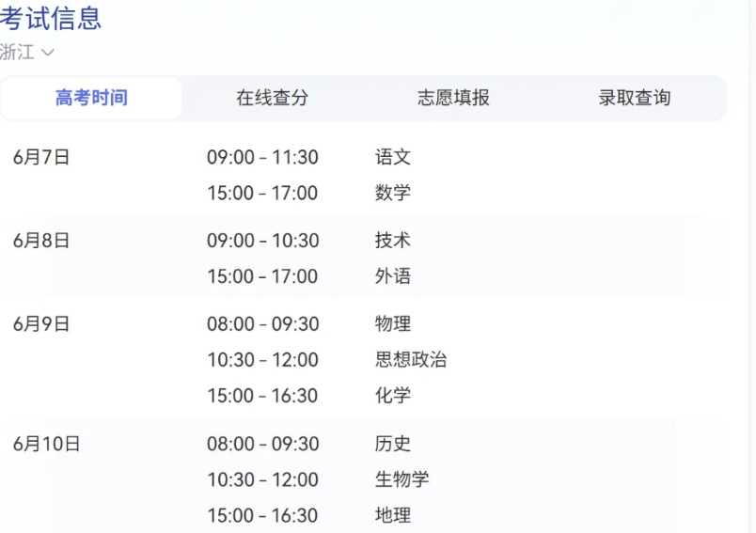Click the time next to 物理
This screenshot has width=756, height=533.
click(x=262, y=324)
